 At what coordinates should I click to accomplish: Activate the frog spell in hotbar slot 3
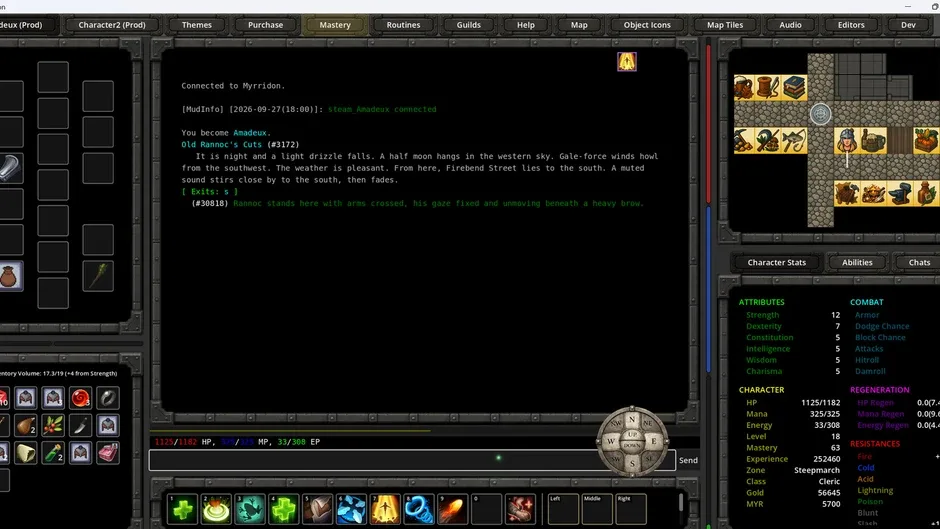coord(249,509)
